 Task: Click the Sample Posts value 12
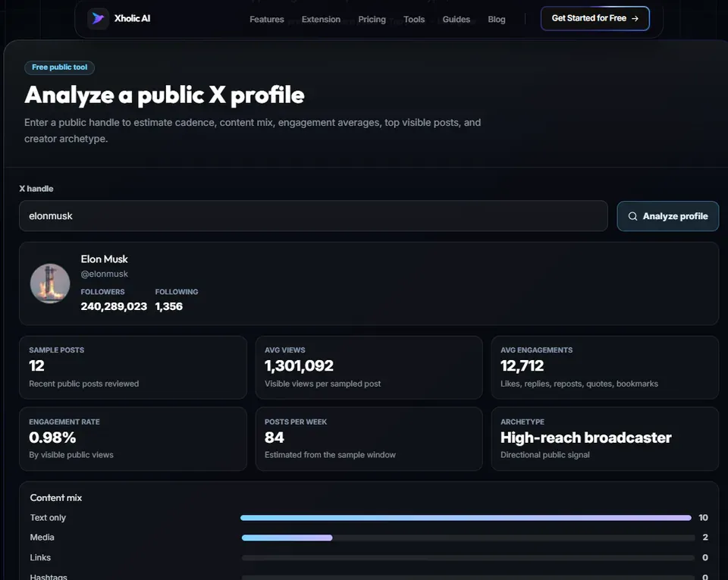point(36,365)
